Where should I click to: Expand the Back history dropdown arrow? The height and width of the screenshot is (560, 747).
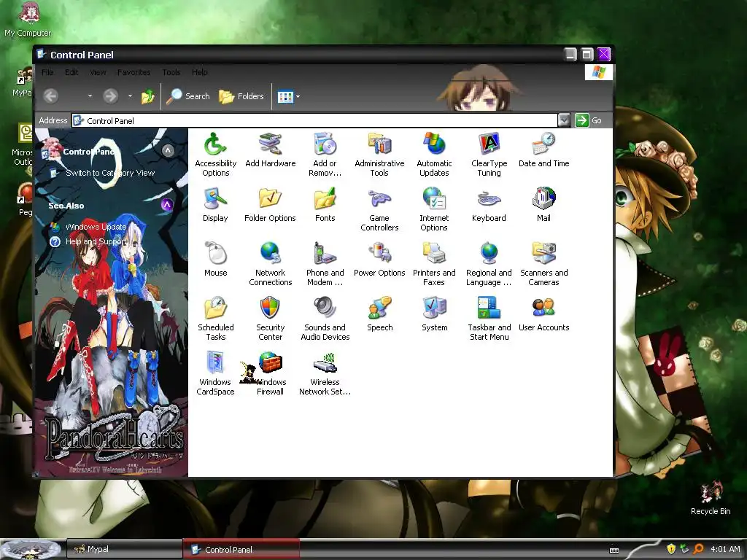90,96
